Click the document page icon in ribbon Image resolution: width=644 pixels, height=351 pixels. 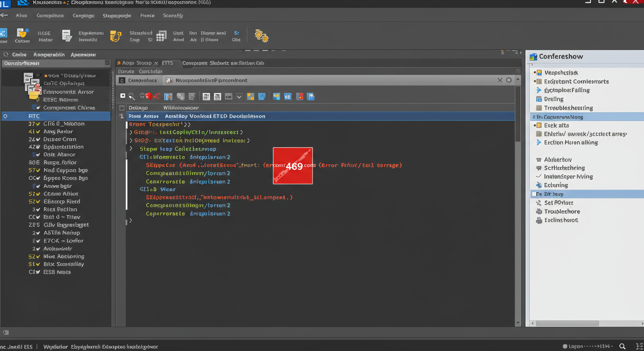[x=67, y=36]
